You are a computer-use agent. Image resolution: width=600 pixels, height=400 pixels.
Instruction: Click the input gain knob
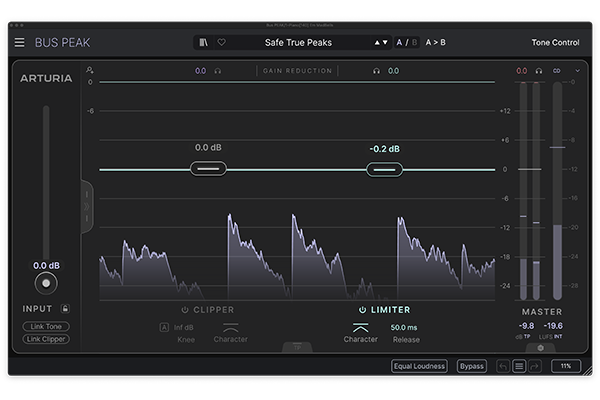[x=46, y=284]
